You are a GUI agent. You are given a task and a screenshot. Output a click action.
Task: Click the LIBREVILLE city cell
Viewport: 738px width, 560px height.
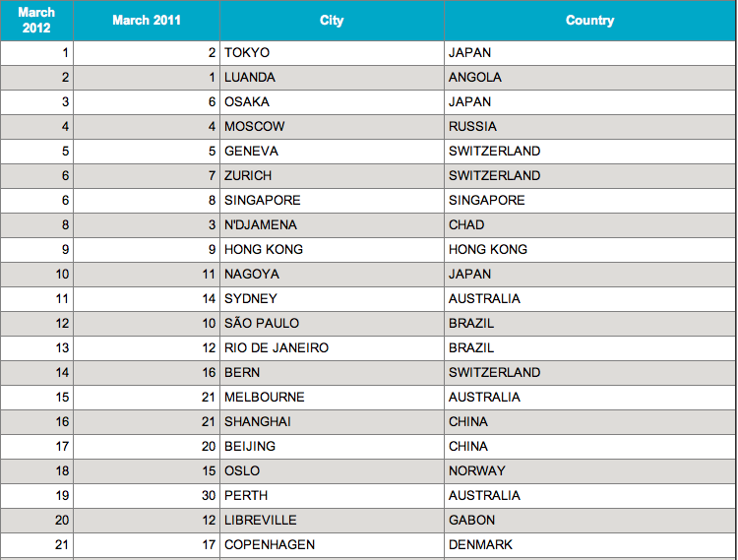332,520
